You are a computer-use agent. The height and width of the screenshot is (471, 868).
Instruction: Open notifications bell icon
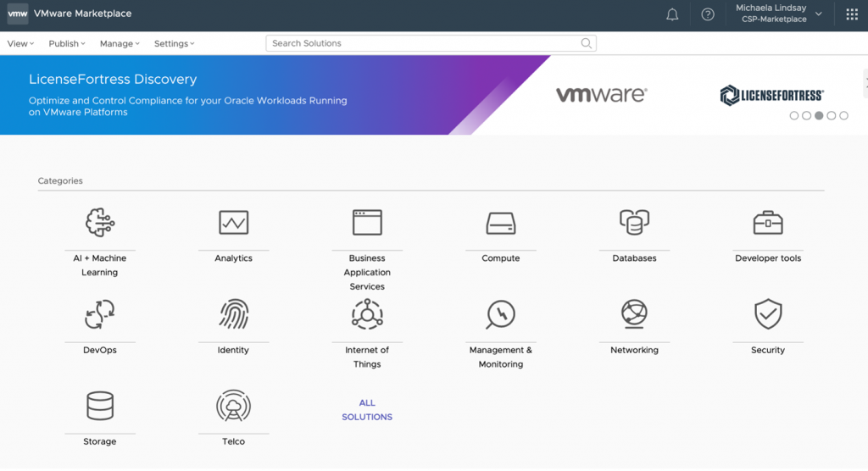pyautogui.click(x=672, y=15)
